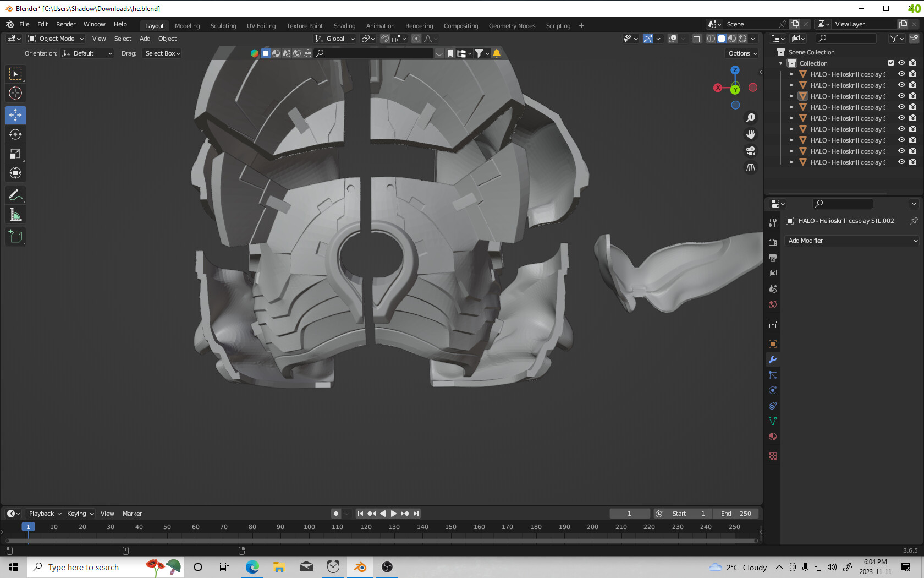Toggle the camera view icon
The height and width of the screenshot is (578, 924).
(751, 151)
